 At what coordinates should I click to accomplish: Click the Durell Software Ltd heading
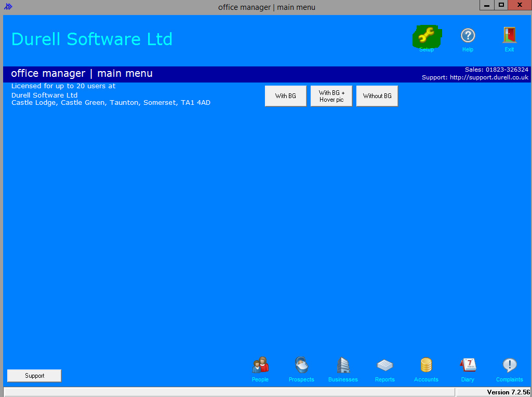(92, 39)
